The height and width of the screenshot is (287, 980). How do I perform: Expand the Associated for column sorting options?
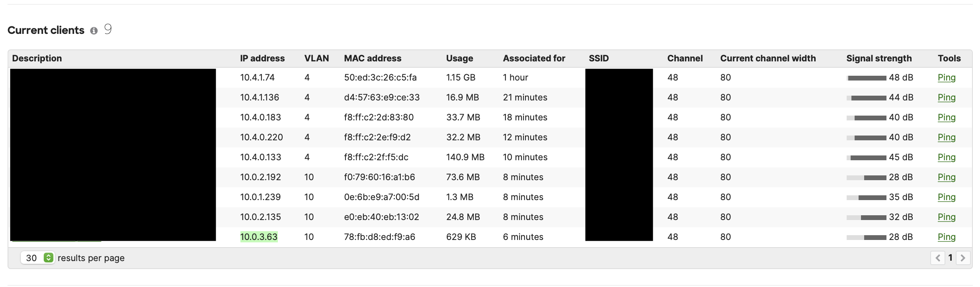[534, 58]
